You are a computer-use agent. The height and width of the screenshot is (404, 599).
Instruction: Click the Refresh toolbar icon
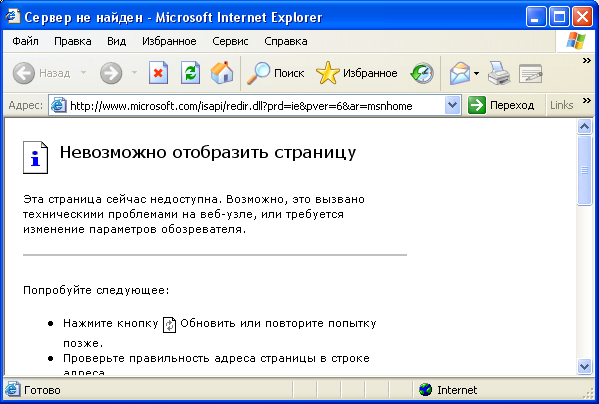190,73
